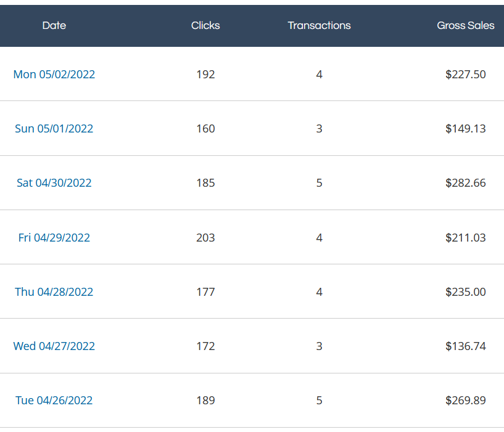The width and height of the screenshot is (504, 432).
Task: Open the Sun 05/01/2022 date link
Action: (x=54, y=128)
